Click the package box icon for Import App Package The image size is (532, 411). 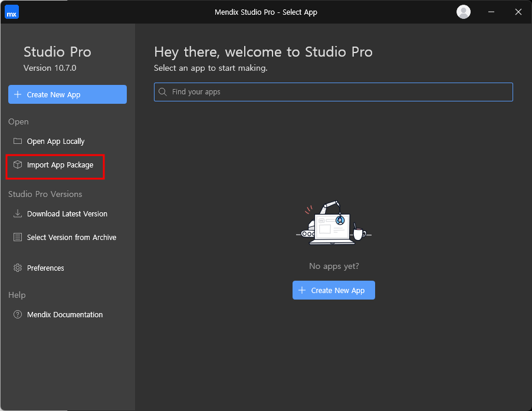[x=18, y=165]
